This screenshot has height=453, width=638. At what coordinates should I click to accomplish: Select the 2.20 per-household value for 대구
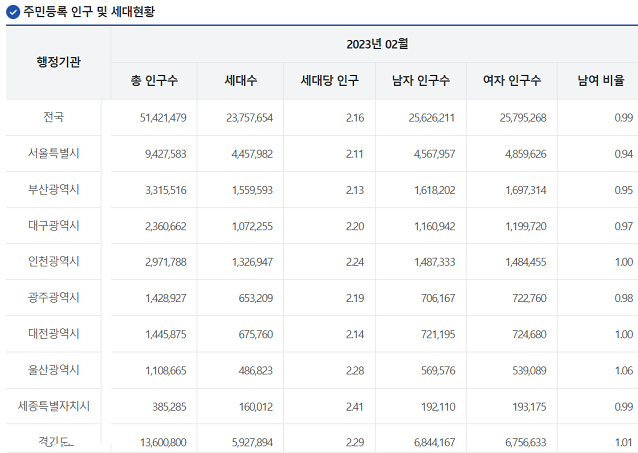[x=355, y=226]
